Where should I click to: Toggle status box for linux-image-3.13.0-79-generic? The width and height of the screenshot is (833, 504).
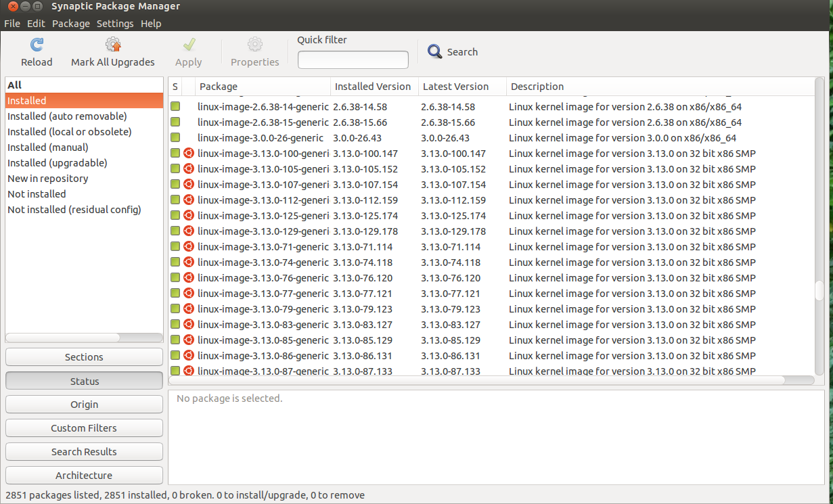click(175, 309)
